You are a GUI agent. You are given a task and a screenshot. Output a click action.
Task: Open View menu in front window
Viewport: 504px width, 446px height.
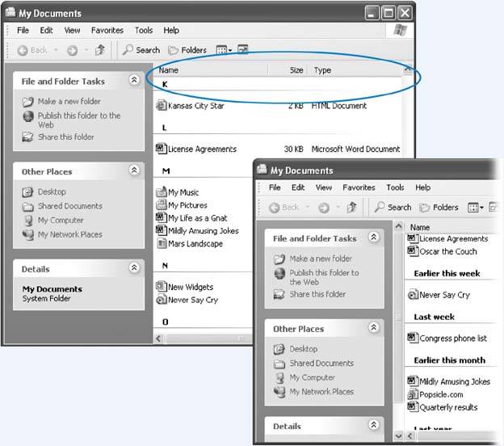click(x=324, y=187)
